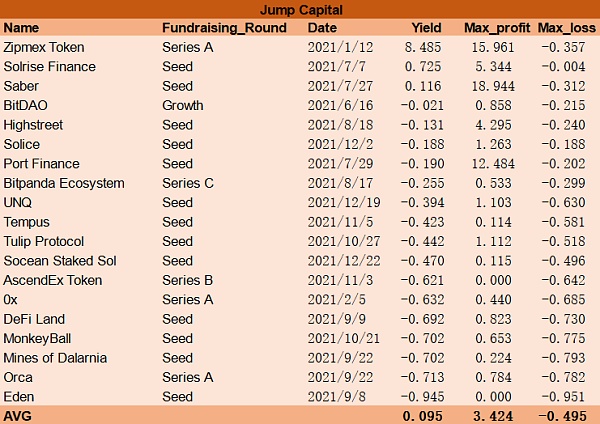Viewport: 600px width, 424px height.
Task: Click the Jump Capital table title
Action: (300, 10)
